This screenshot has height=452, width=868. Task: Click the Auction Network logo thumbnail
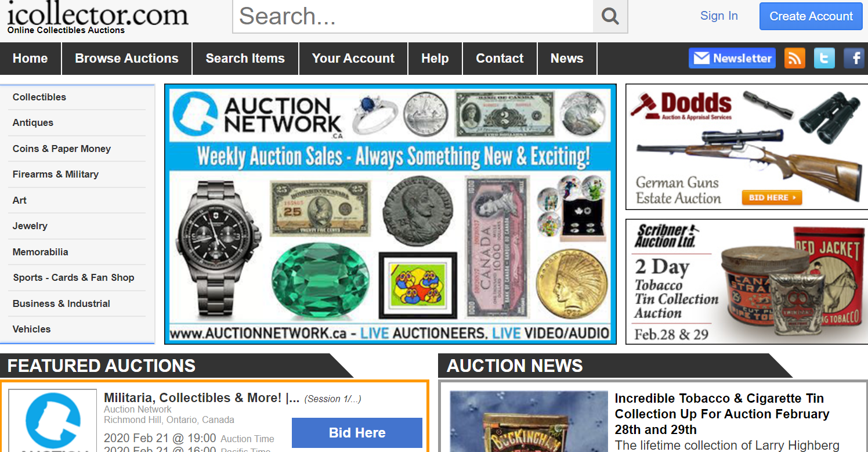(53, 421)
